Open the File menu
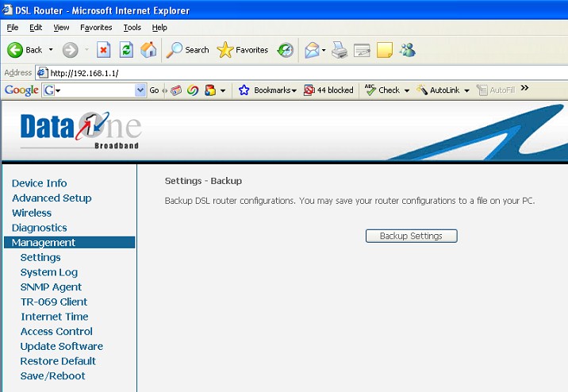Screen dimensions: 568x392 coord(13,28)
